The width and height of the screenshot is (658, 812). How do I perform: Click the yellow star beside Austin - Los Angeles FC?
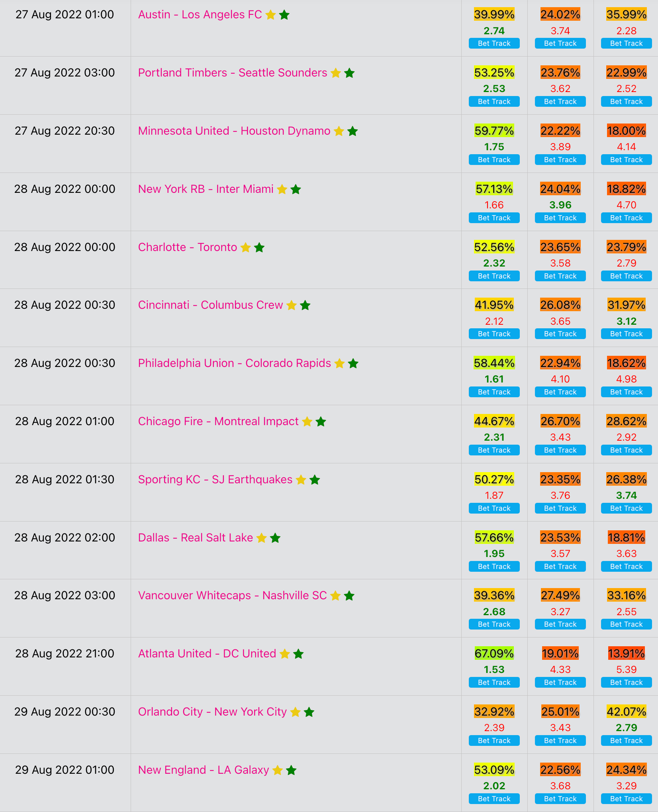[270, 15]
